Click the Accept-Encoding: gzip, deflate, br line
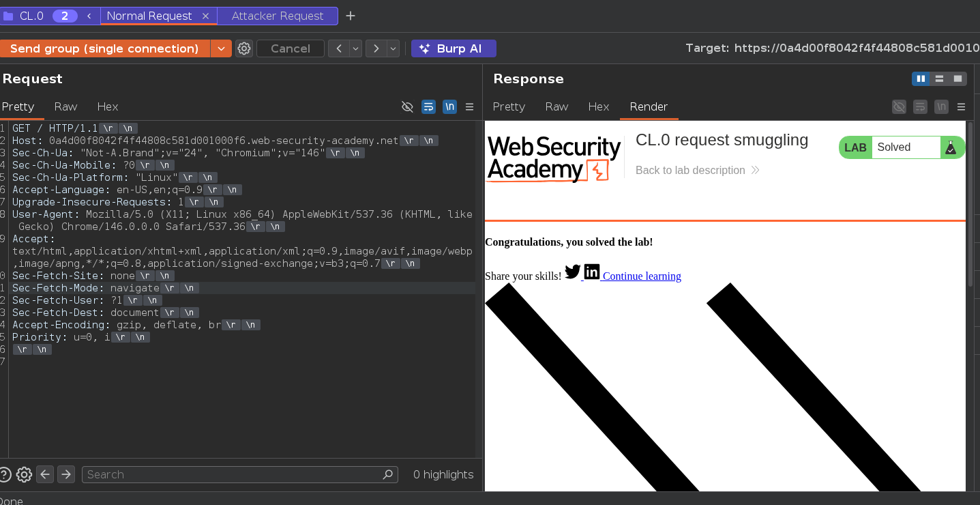Viewport: 980px width, 505px height. tap(136, 325)
